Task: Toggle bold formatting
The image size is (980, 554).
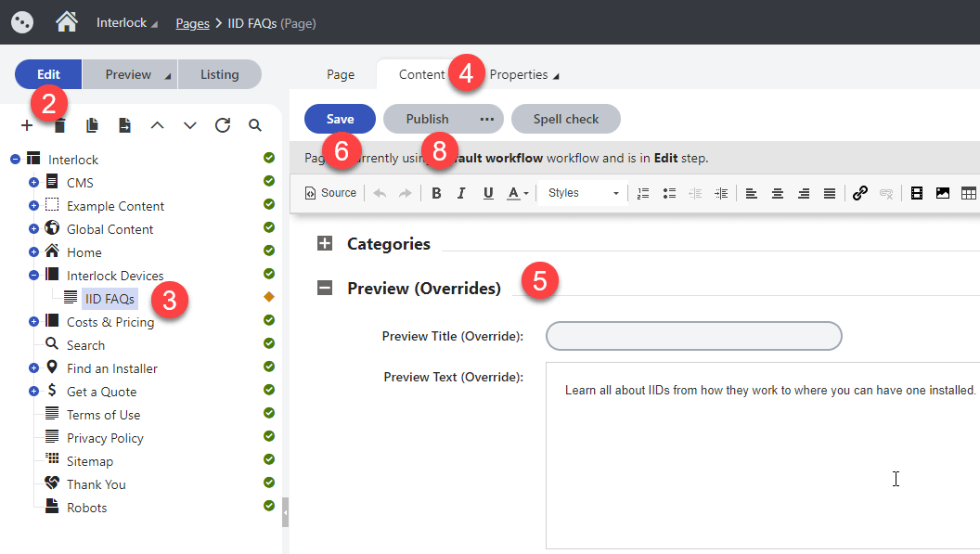Action: pyautogui.click(x=436, y=193)
